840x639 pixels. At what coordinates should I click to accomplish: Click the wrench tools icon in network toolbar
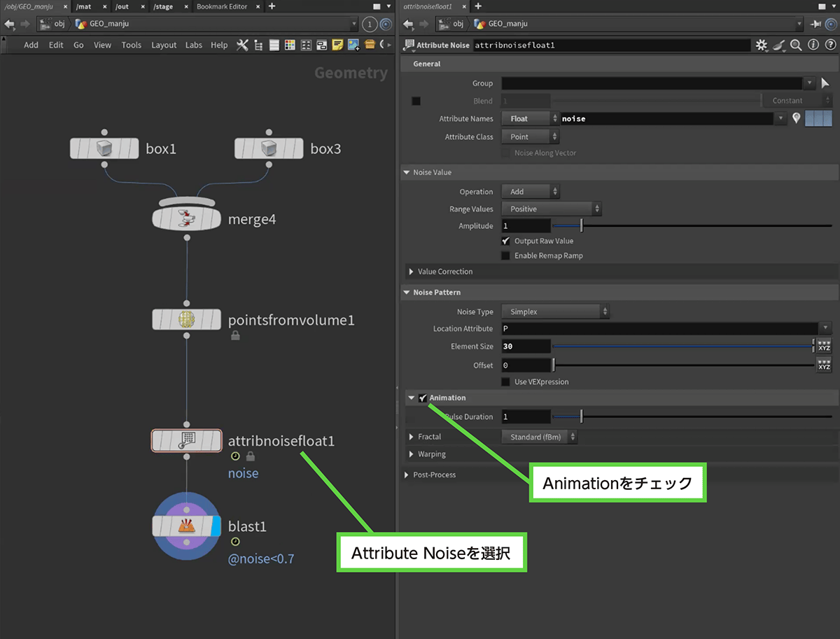click(x=242, y=45)
